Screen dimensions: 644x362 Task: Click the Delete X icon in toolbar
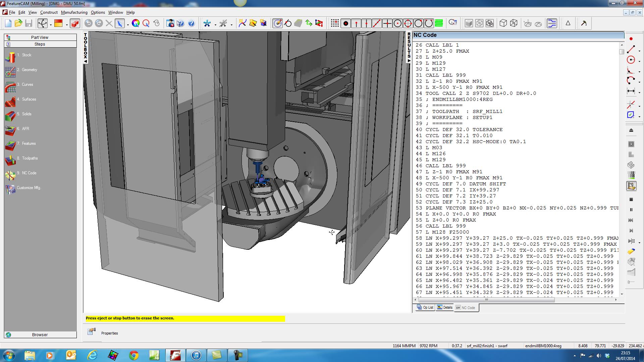pos(109,23)
